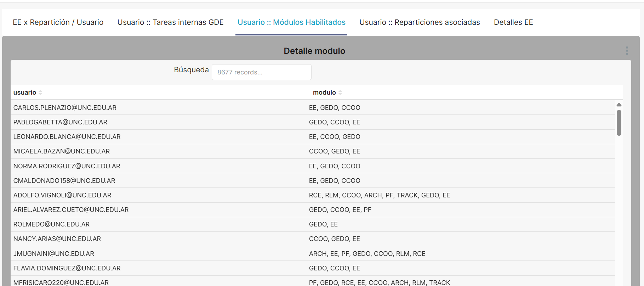The height and width of the screenshot is (286, 644).
Task: Select the ROLMEDO@UNC.EDU.AR row
Action: [x=51, y=224]
